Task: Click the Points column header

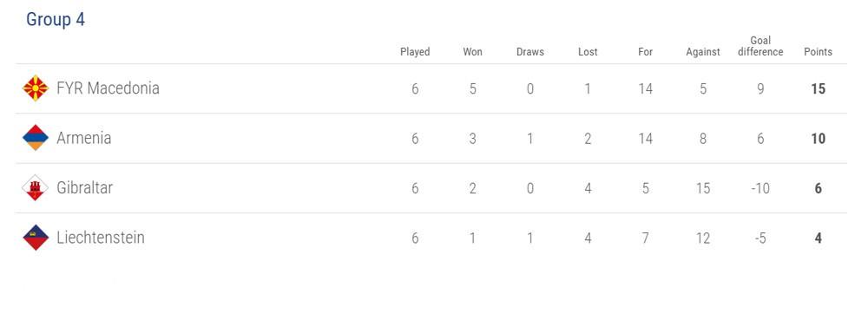Action: coord(819,52)
